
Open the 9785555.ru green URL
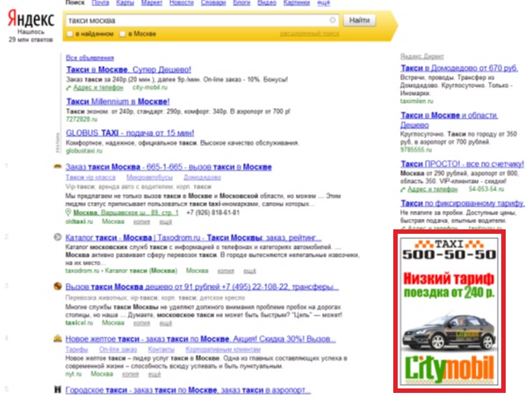coord(416,149)
